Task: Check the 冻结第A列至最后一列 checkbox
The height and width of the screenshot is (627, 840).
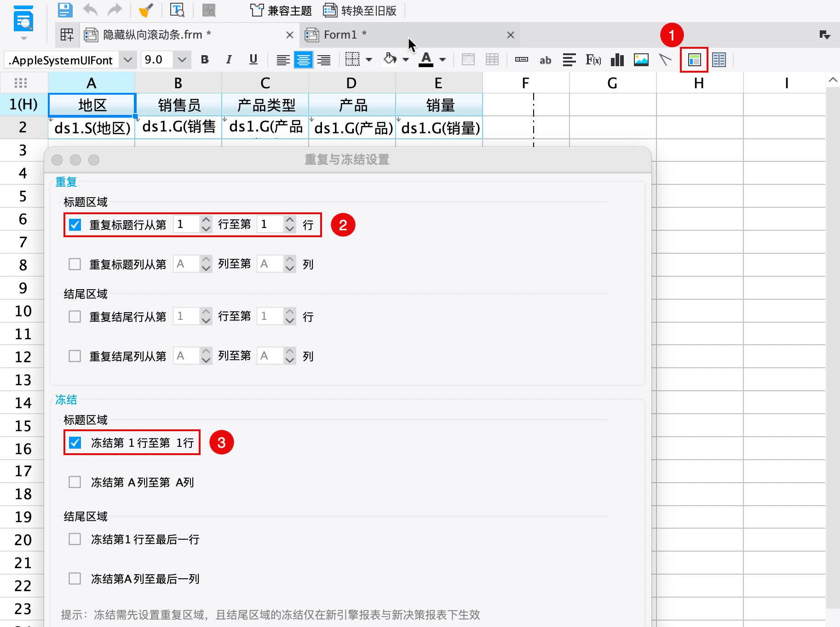Action: pos(75,579)
